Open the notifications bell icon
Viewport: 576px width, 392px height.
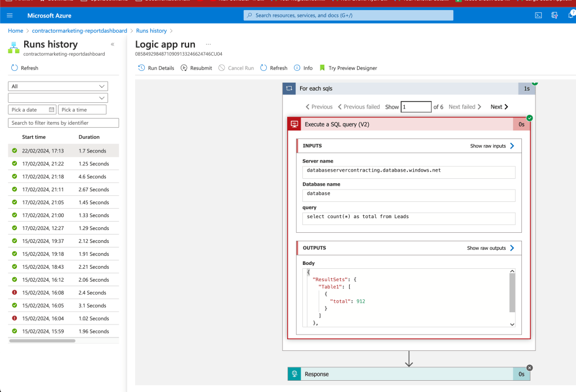(571, 15)
